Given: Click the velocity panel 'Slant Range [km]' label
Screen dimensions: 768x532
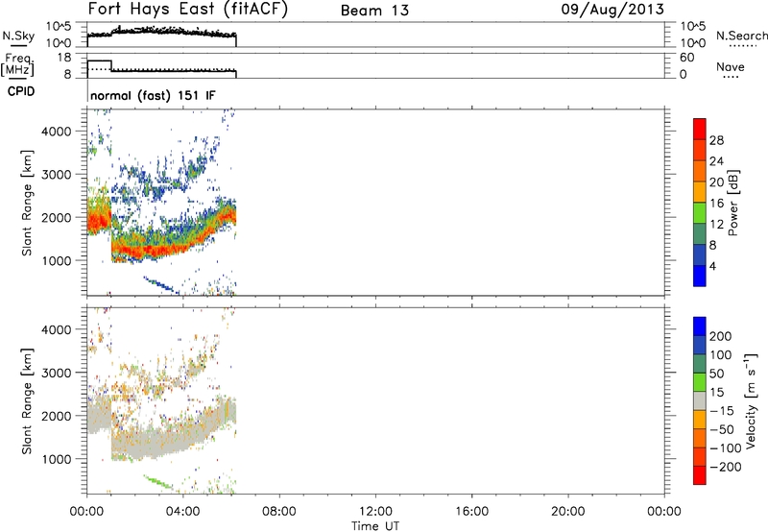Looking at the screenshot, I should click(x=27, y=401).
